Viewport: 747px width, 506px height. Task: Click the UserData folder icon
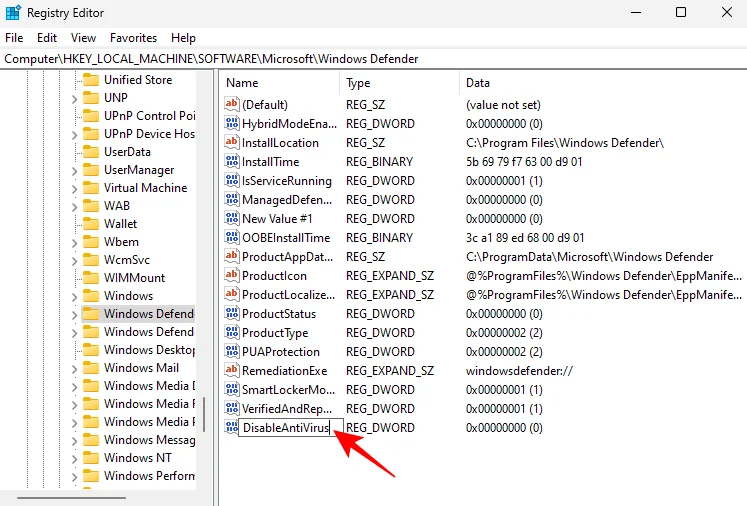click(91, 152)
